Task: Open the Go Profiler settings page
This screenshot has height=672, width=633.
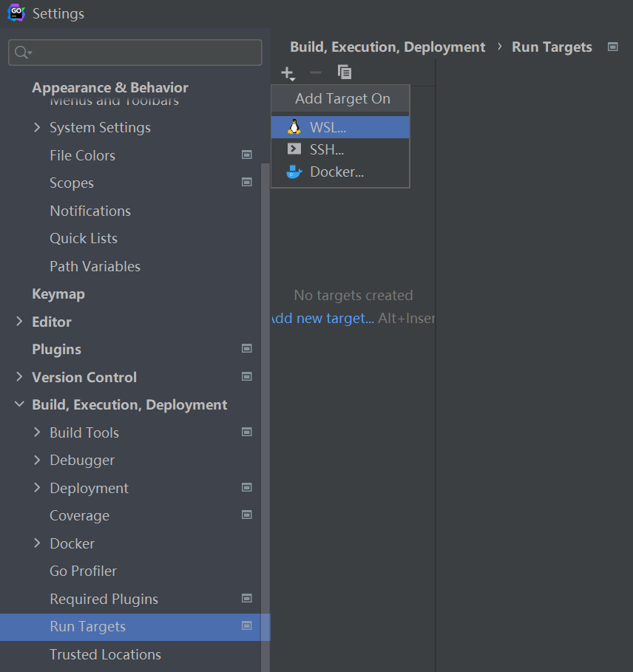Action: coord(83,571)
